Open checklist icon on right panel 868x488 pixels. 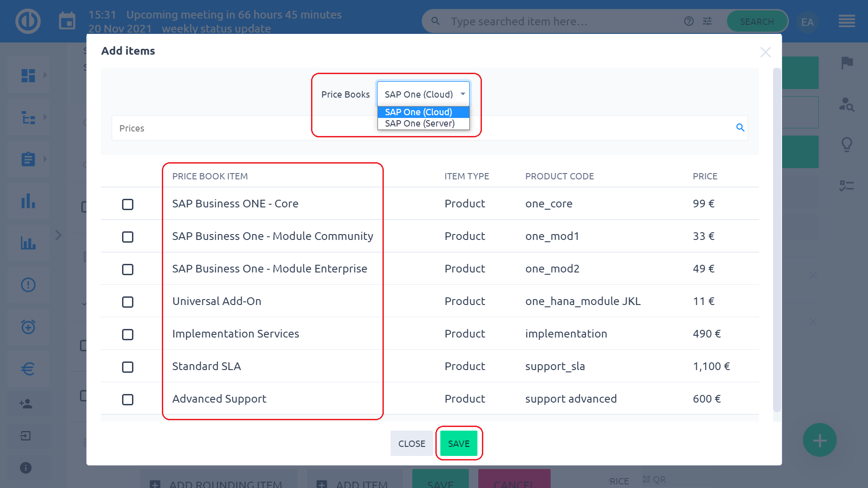coord(847,185)
